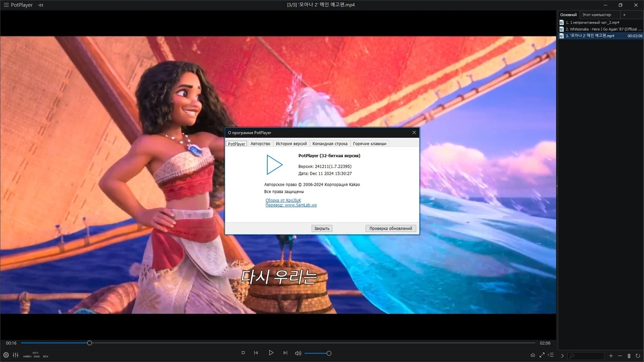Expand the playlist search arrow chevron

[x=562, y=356]
